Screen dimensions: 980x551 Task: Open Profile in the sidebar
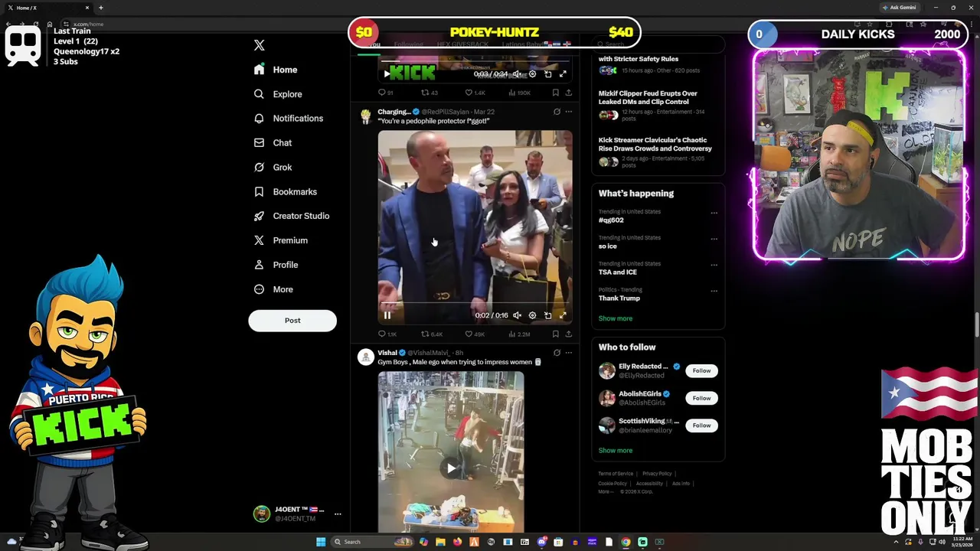[276, 265]
